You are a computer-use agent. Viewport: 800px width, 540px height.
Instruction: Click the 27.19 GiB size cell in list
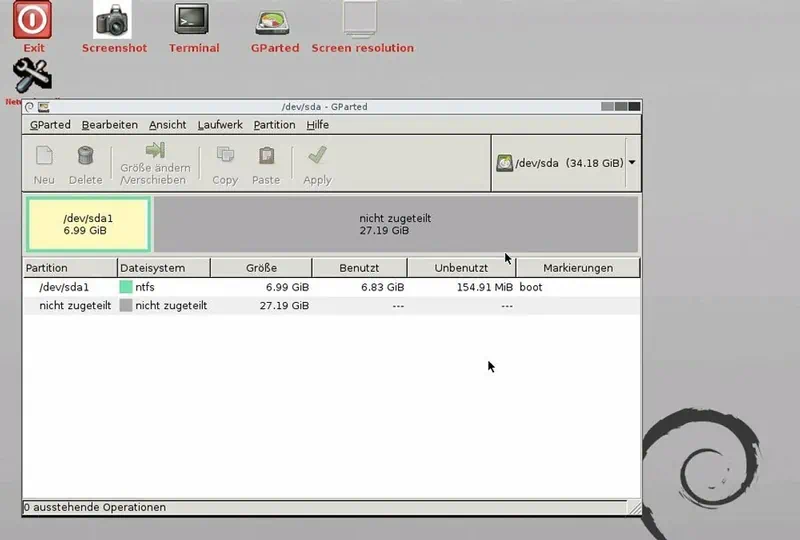[284, 306]
